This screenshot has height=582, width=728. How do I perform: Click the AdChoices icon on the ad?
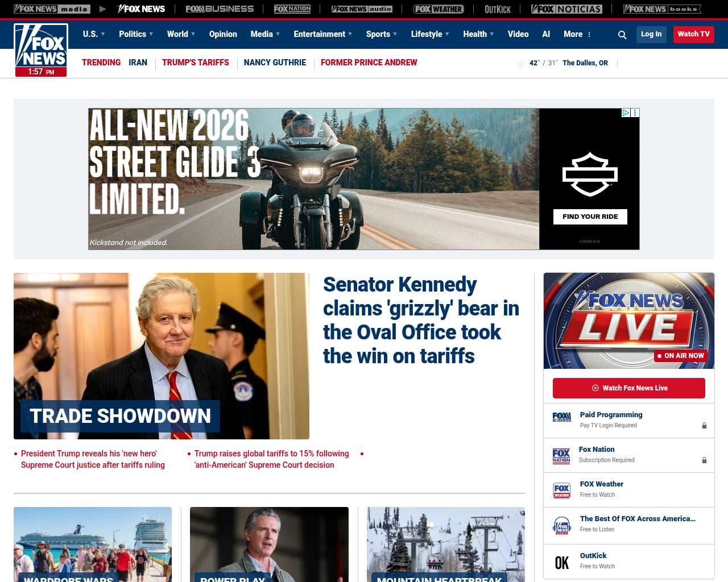[626, 113]
